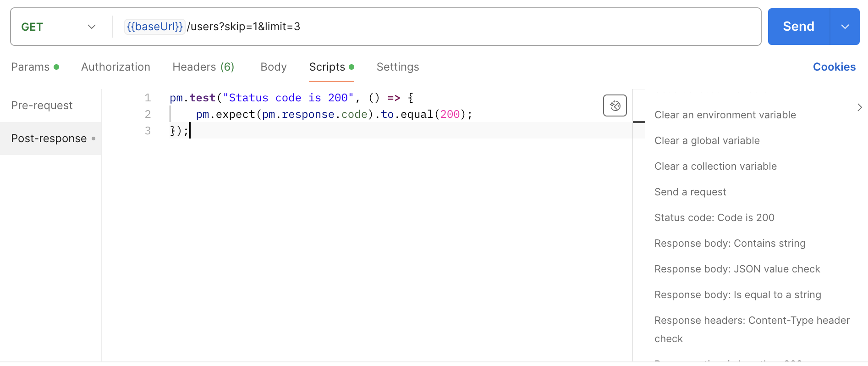Click the Postbot AI assistant icon in editor
868x366 pixels.
tap(615, 105)
